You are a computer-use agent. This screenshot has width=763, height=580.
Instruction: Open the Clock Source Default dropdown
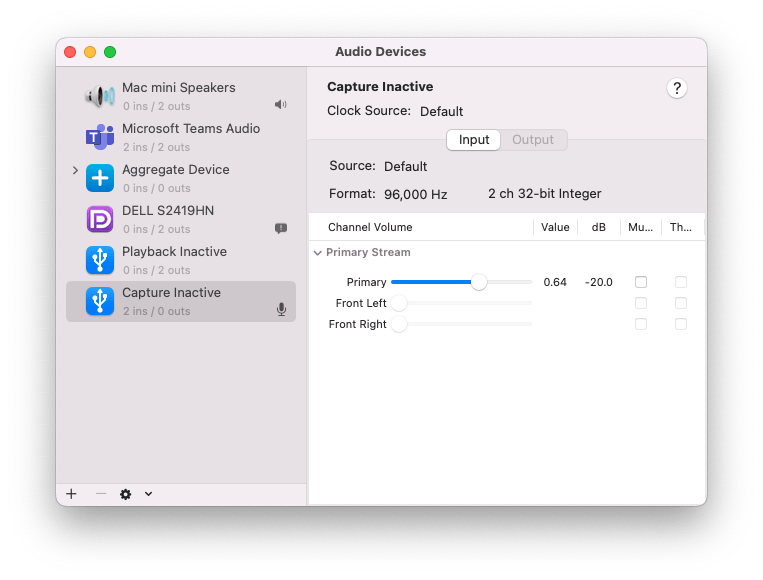pyautogui.click(x=441, y=111)
